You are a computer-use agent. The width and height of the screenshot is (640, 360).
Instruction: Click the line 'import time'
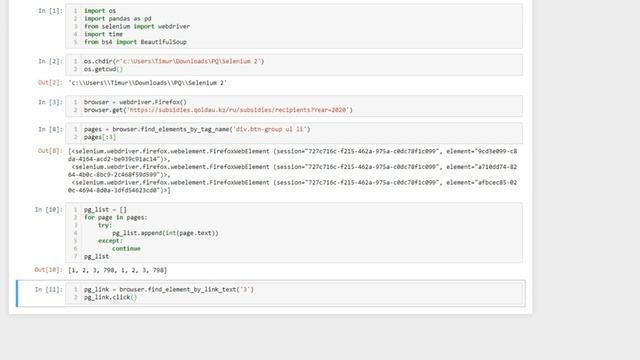(x=103, y=34)
